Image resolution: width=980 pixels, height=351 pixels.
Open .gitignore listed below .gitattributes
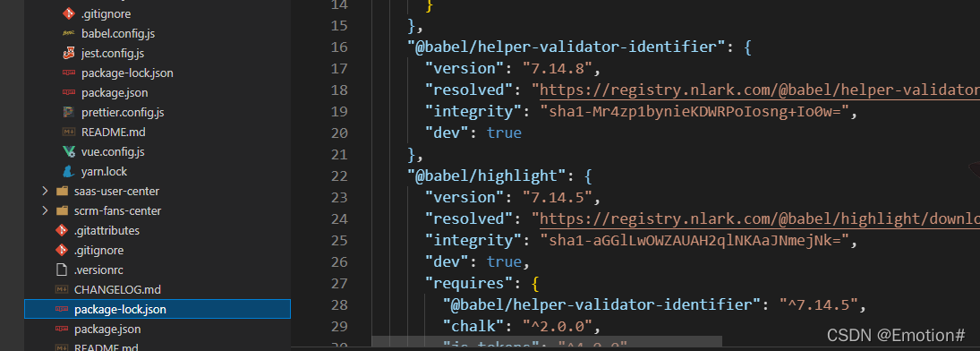(98, 251)
